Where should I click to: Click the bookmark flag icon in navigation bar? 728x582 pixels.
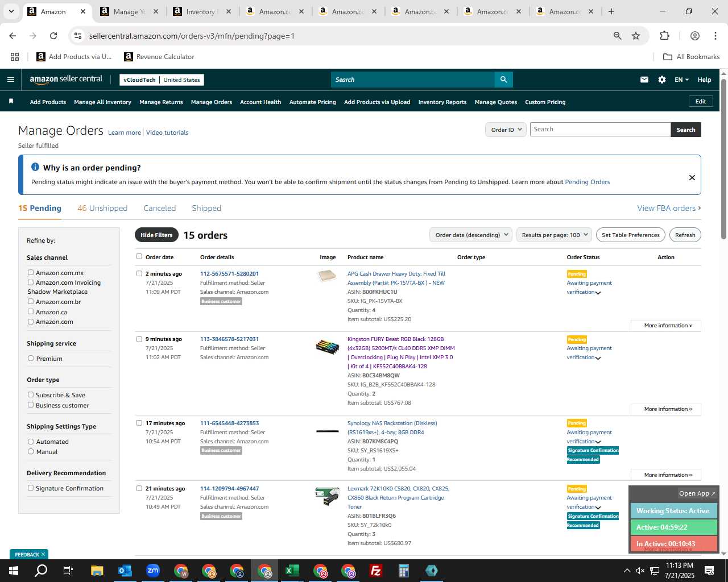(x=11, y=102)
